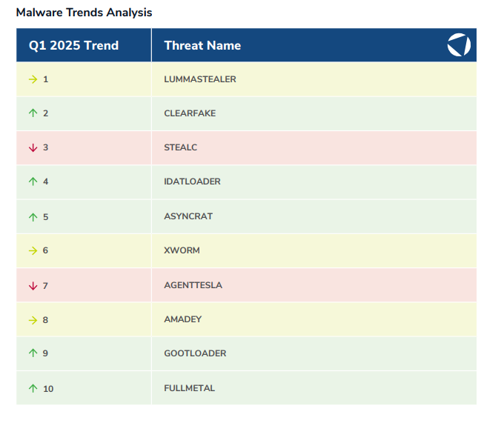Click the AGENTTESLA threat name
The width and height of the screenshot is (504, 423).
[193, 285]
